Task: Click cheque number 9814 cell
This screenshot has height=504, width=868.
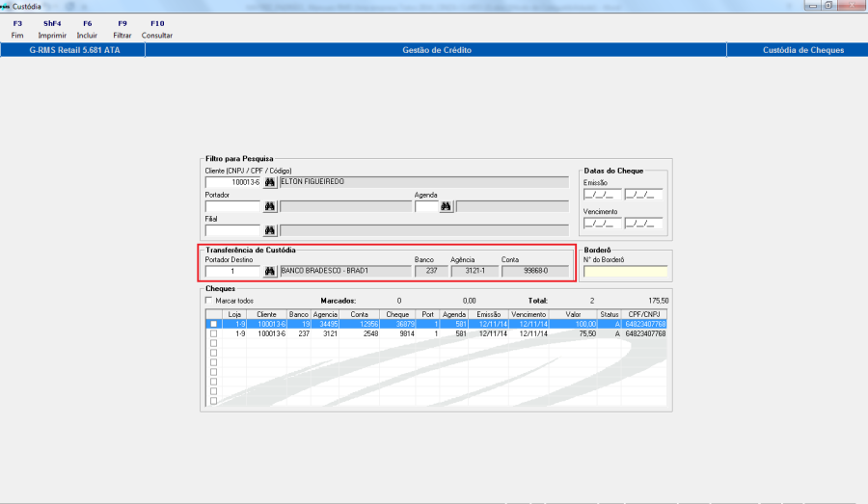Action: [397, 334]
